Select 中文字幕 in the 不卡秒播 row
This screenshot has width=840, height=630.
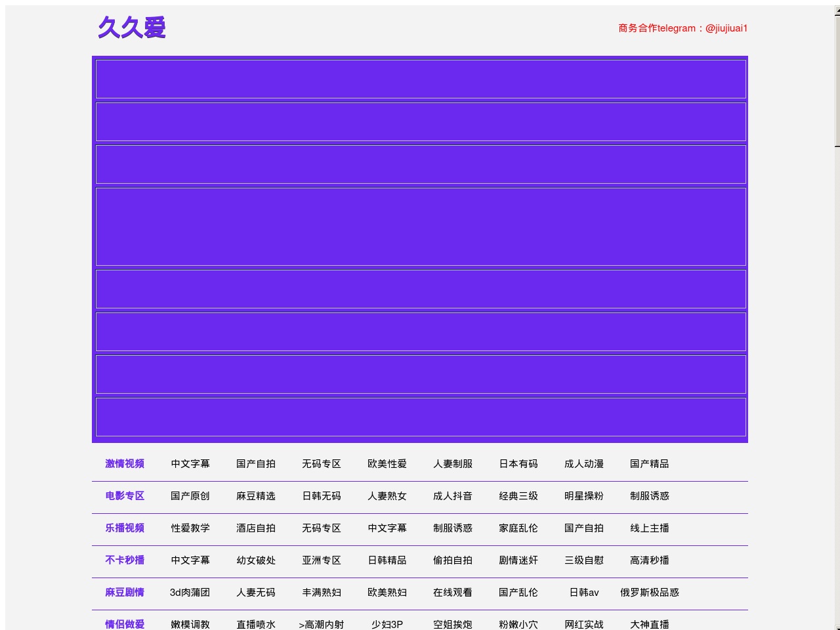[x=190, y=560]
